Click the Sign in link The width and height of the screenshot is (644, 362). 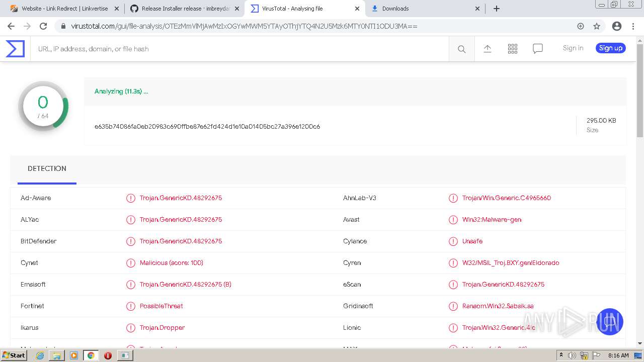pos(573,48)
